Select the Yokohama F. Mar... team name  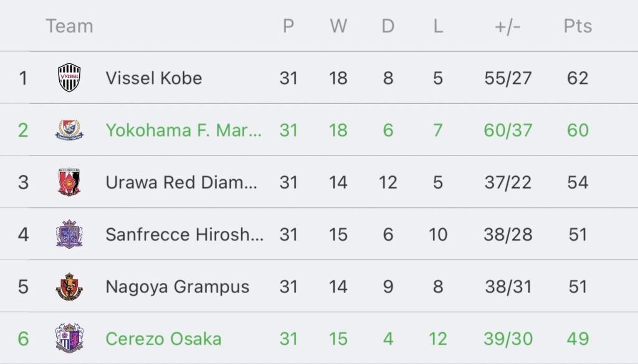click(184, 131)
